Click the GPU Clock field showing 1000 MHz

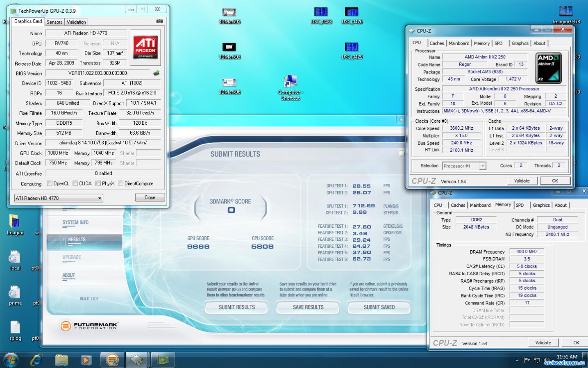pos(58,153)
